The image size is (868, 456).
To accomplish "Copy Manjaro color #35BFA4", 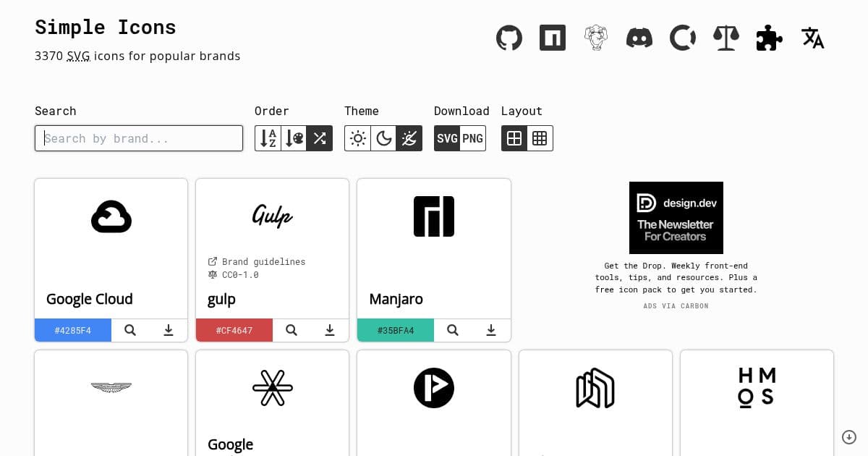I will (396, 330).
